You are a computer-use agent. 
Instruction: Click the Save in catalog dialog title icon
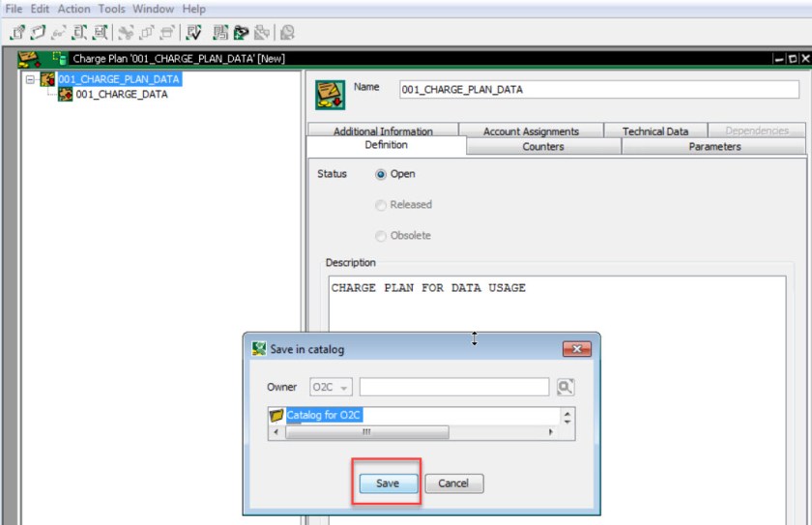259,349
